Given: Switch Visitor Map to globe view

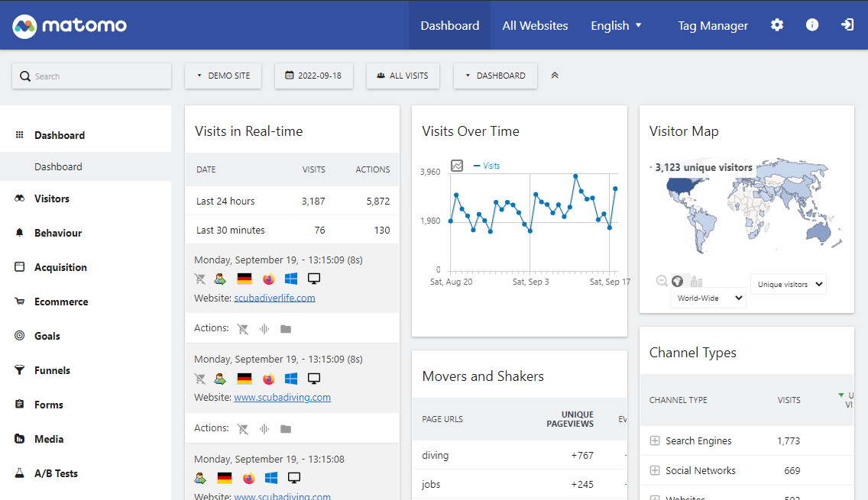Looking at the screenshot, I should click(x=677, y=281).
